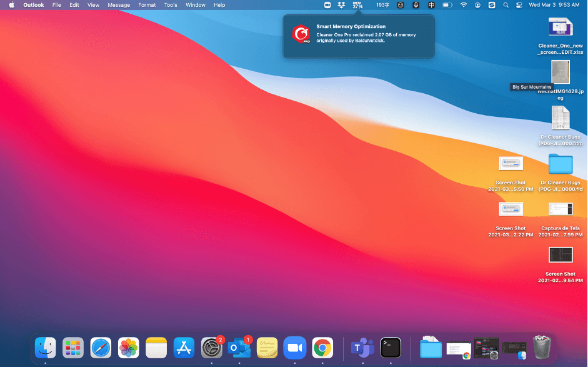Open Microsoft Teams from the Dock
This screenshot has height=367, width=588.
pyautogui.click(x=362, y=348)
